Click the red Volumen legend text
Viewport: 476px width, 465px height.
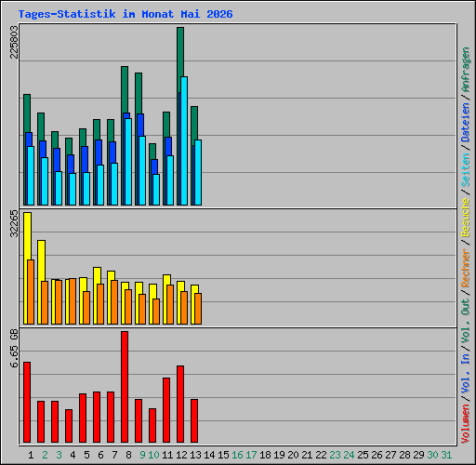pyautogui.click(x=466, y=424)
